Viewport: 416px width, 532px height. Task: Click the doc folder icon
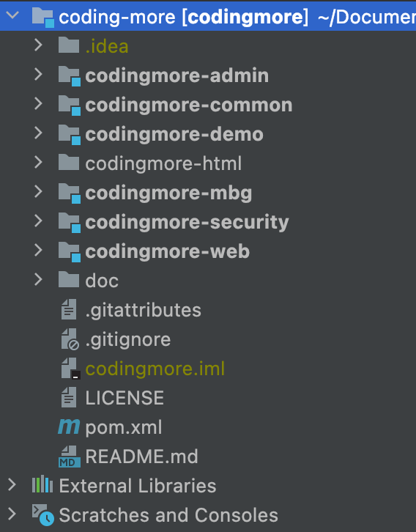click(69, 280)
